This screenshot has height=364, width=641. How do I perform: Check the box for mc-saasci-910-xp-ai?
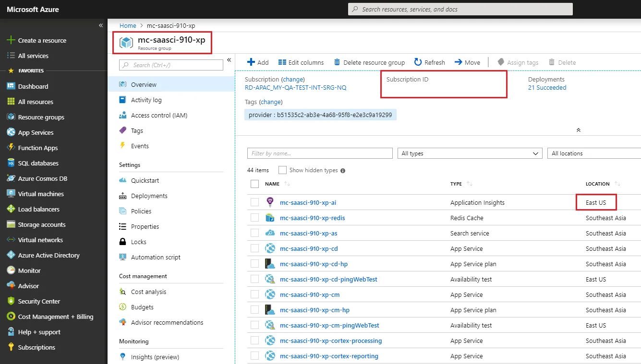pos(255,202)
